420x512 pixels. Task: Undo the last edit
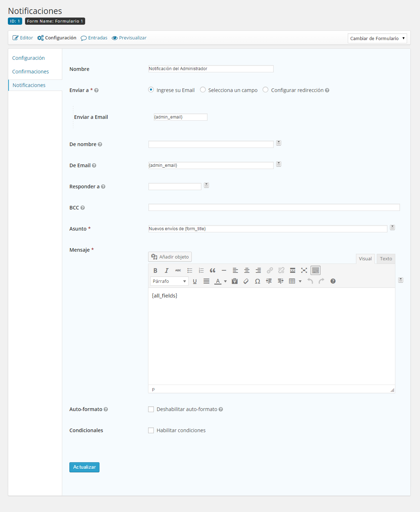310,281
